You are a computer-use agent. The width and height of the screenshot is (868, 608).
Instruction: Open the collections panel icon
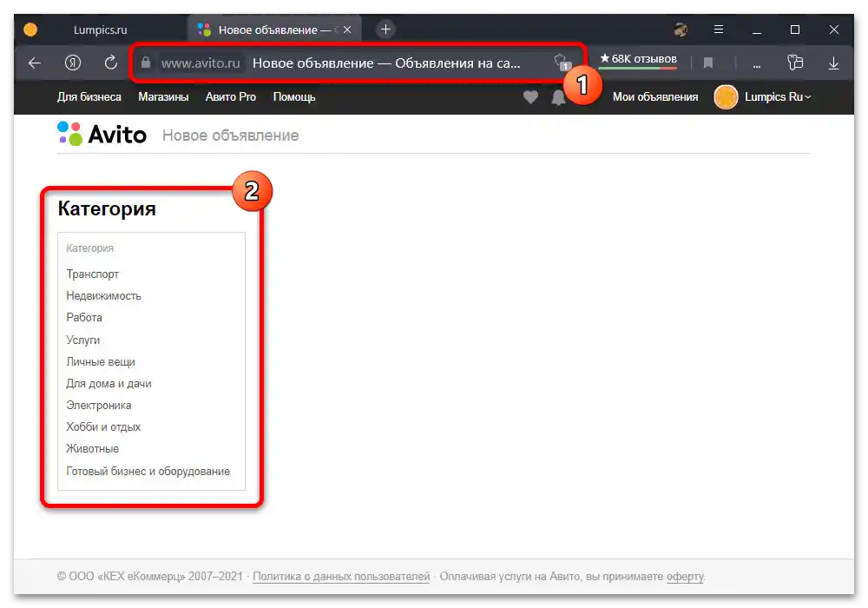pyautogui.click(x=795, y=63)
